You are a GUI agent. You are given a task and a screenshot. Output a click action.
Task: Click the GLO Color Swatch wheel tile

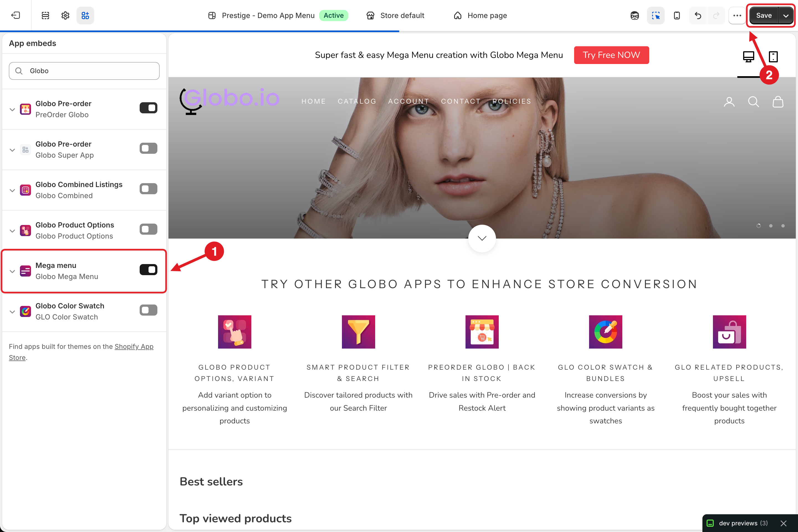tap(606, 332)
